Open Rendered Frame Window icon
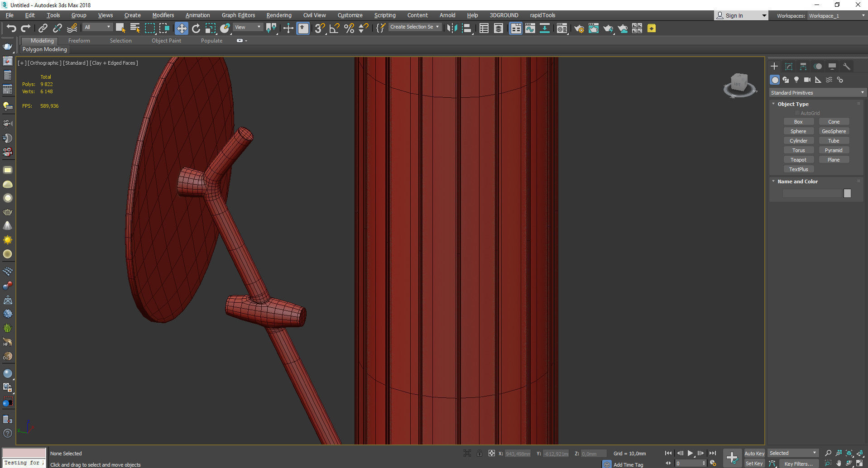The height and width of the screenshot is (468, 868). click(593, 29)
